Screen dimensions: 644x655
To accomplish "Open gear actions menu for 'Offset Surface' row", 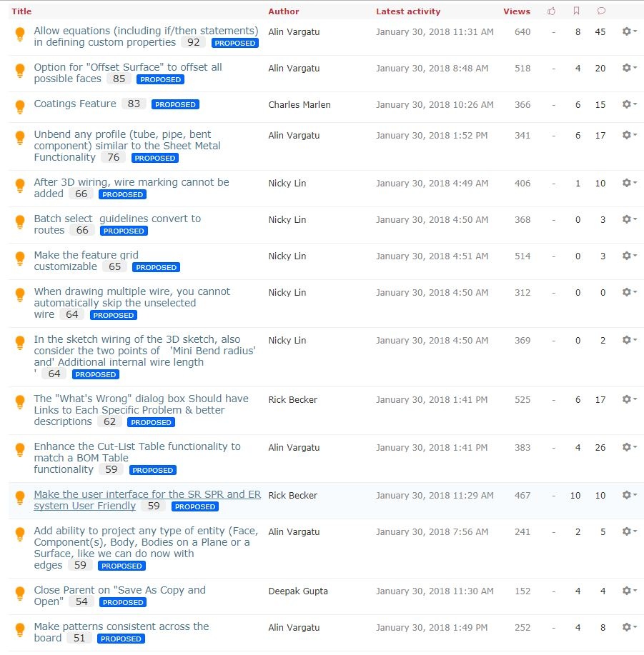I will [x=630, y=68].
